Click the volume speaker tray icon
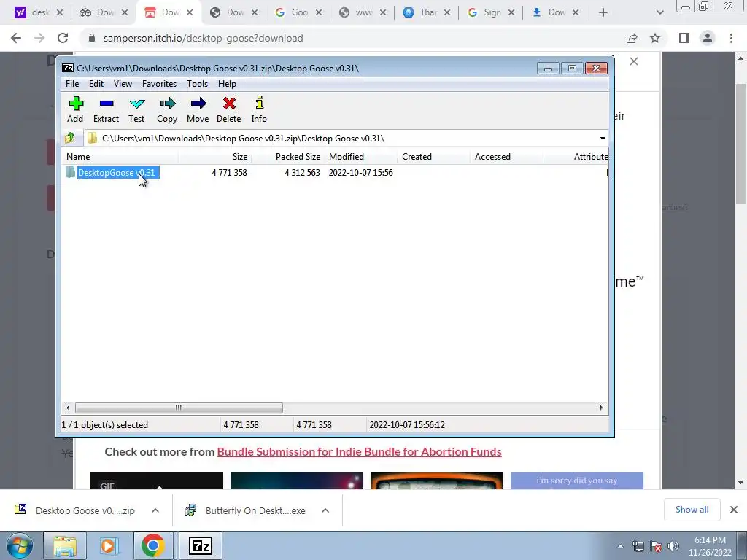The height and width of the screenshot is (560, 747). pyautogui.click(x=673, y=547)
